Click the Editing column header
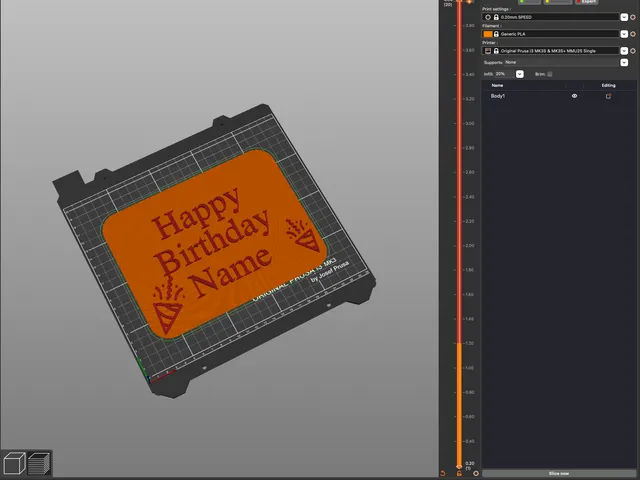Screen dimensions: 640x480 [x=608, y=85]
